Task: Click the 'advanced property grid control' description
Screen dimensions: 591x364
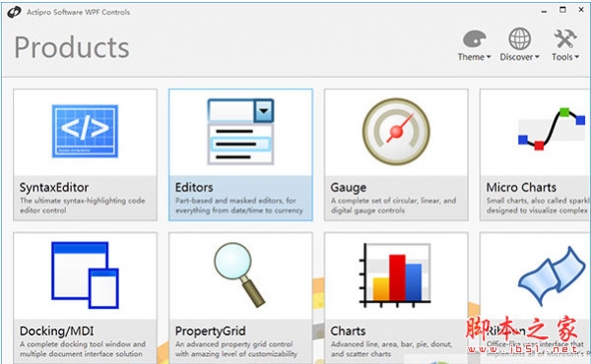Action: [x=236, y=349]
